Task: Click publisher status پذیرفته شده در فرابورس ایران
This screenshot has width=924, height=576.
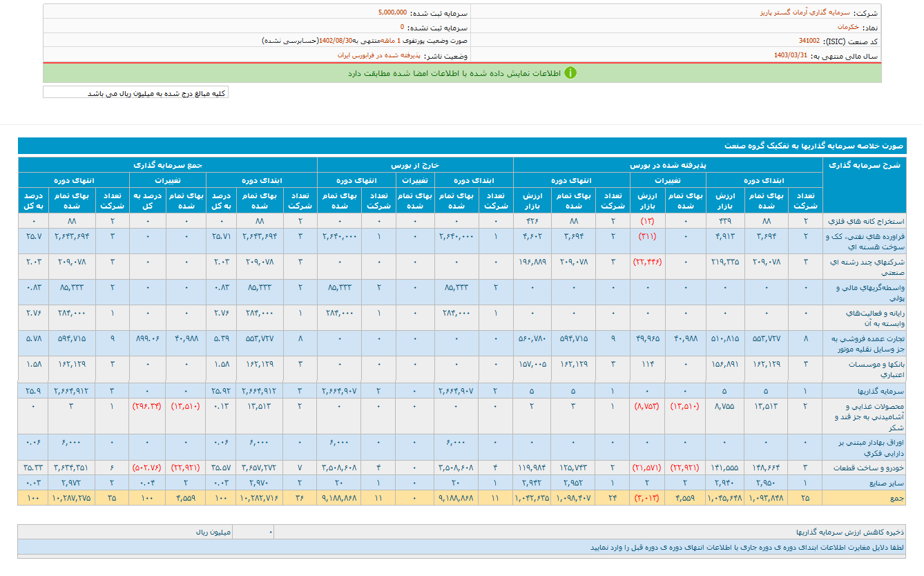Action: pyautogui.click(x=379, y=55)
